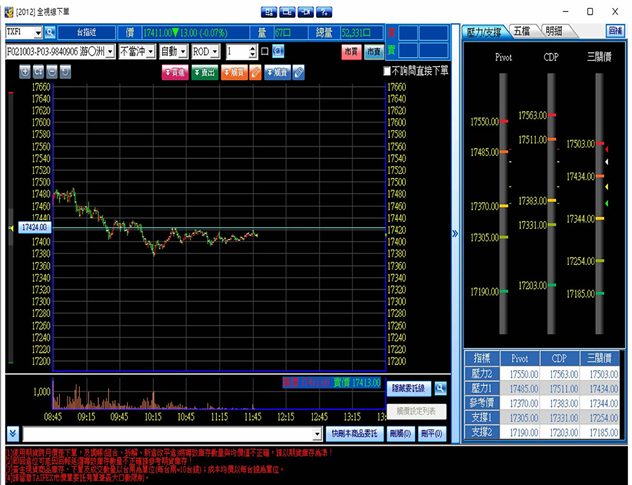Click the search icon beside TXF1 symbol
The height and width of the screenshot is (485, 632).
coord(50,33)
